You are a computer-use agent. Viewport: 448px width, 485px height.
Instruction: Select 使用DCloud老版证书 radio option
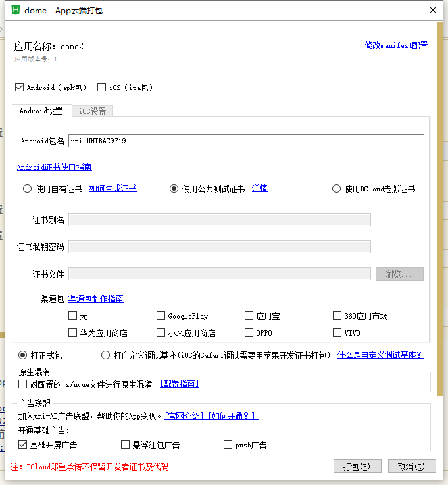[x=337, y=189]
